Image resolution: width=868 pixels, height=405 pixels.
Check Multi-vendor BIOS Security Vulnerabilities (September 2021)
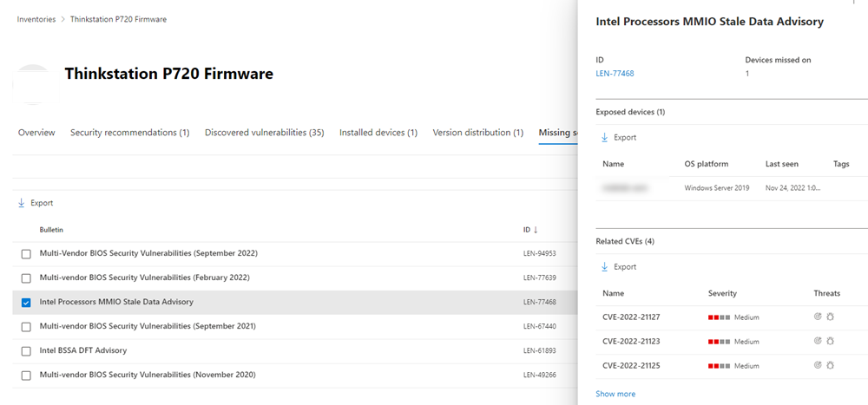tap(26, 327)
